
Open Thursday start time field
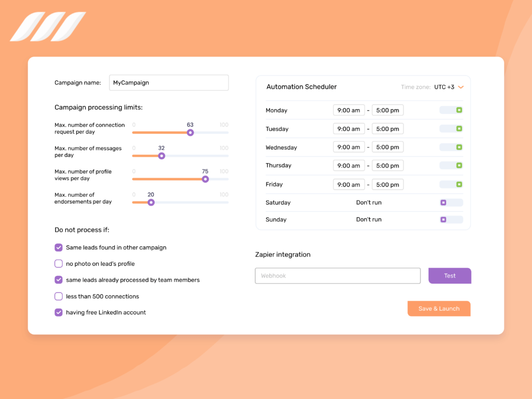click(x=349, y=166)
